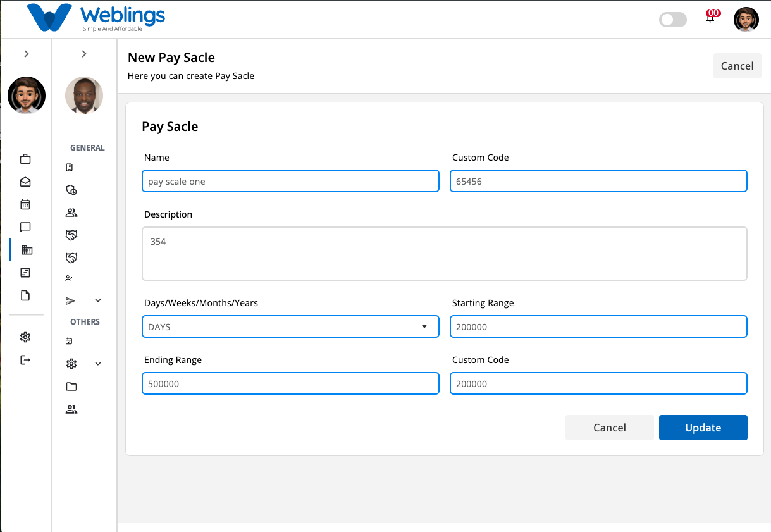Image resolution: width=771 pixels, height=532 pixels.
Task: Open the blank document file icon
Action: [25, 295]
